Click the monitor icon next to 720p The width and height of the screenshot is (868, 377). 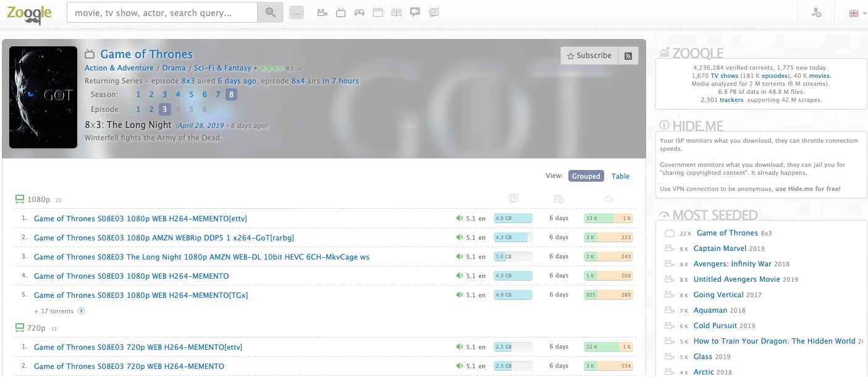(19, 328)
